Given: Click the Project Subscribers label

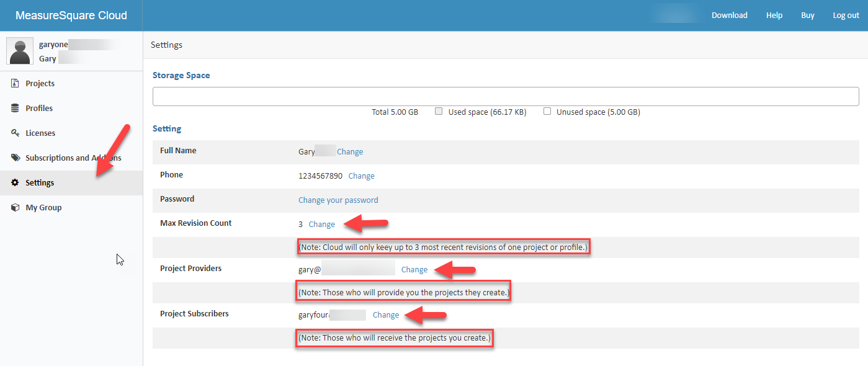Looking at the screenshot, I should pyautogui.click(x=195, y=314).
